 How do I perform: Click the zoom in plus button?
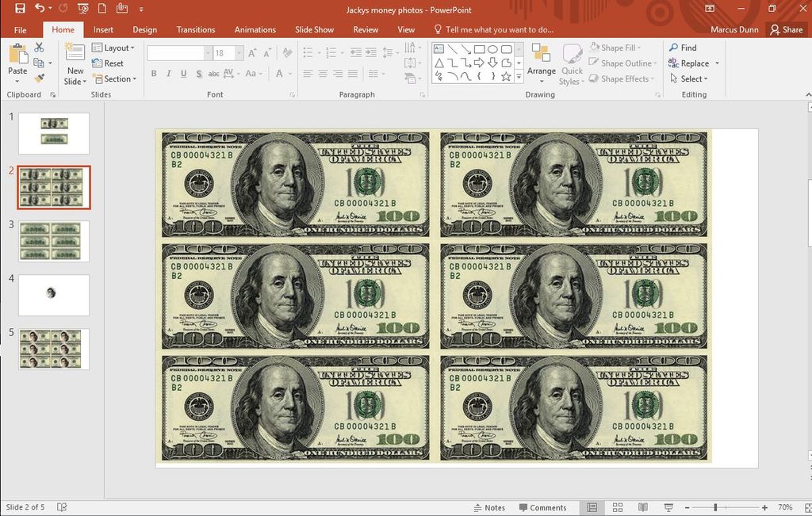(x=765, y=508)
